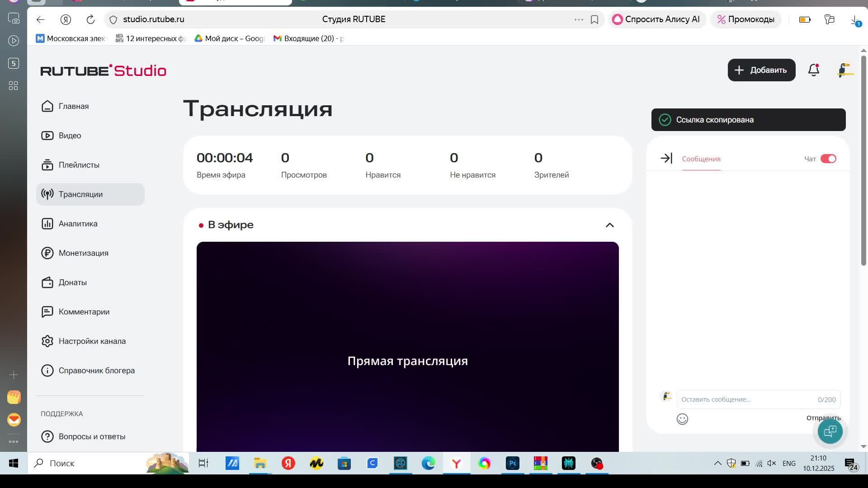Switch to the Сообщения tab
The image size is (868, 488).
click(x=701, y=159)
